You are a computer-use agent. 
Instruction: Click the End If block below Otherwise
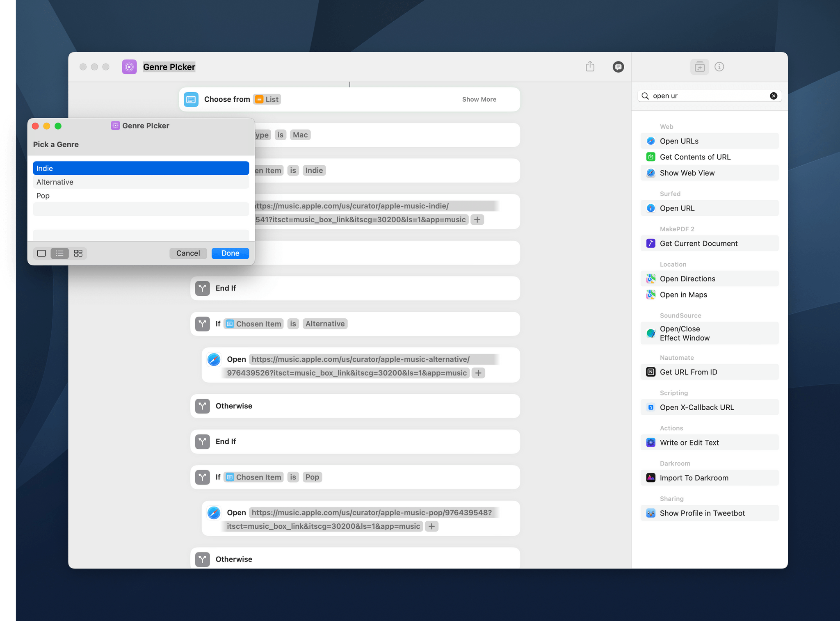click(355, 442)
